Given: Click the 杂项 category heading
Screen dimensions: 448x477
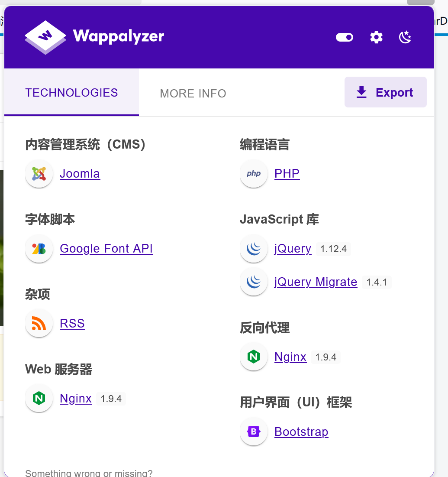Looking at the screenshot, I should 37,294.
